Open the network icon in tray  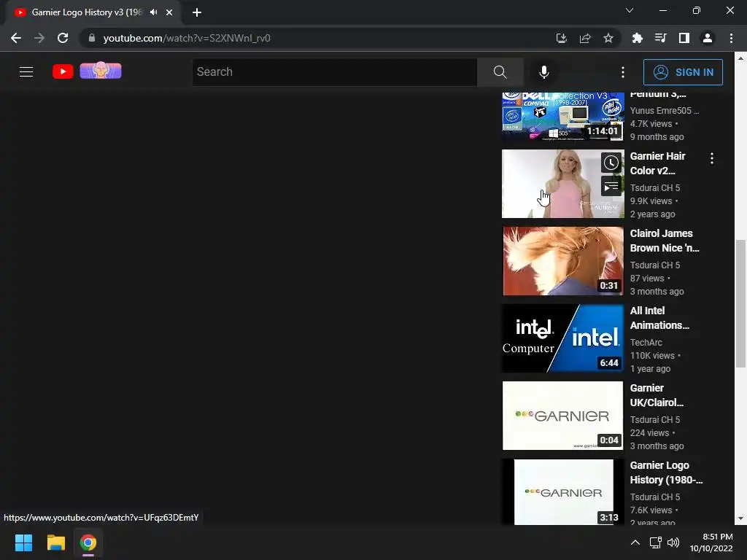click(x=656, y=542)
